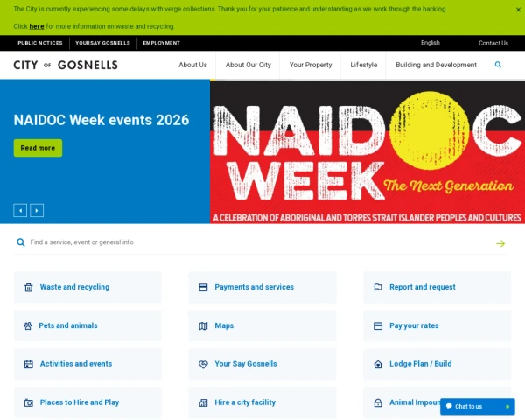This screenshot has width=525, height=420.
Task: Select the English language option
Action: tap(430, 43)
